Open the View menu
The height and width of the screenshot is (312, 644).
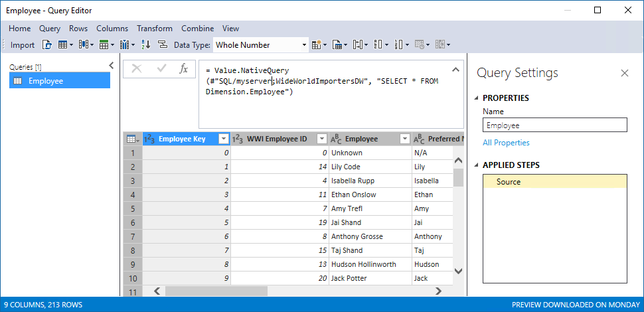coord(231,29)
